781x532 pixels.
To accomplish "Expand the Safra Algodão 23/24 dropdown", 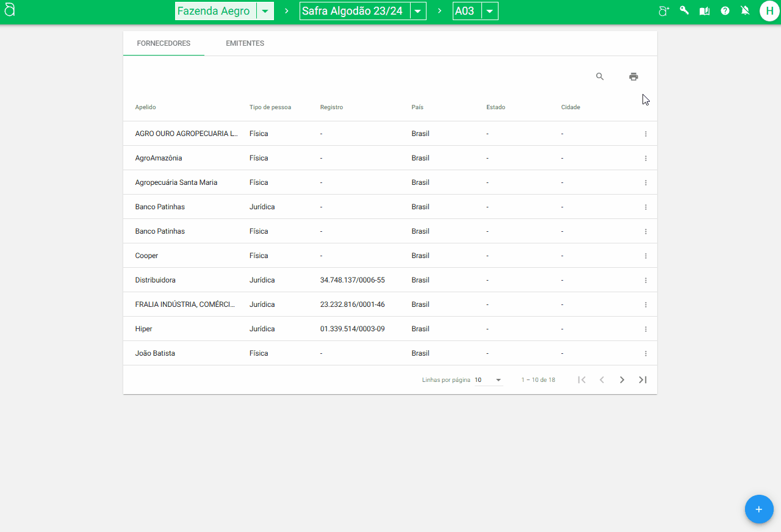I will [x=417, y=12].
